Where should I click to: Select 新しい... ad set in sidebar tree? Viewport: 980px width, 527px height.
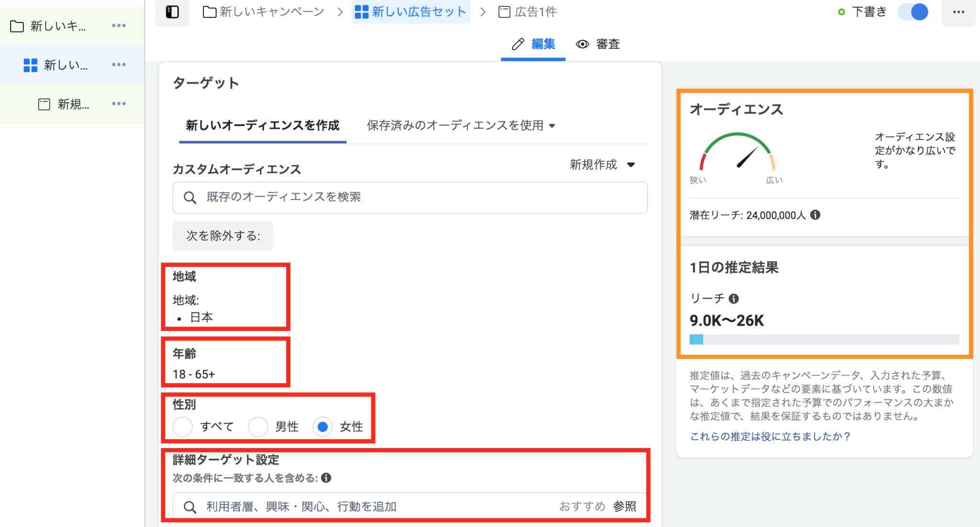(72, 65)
